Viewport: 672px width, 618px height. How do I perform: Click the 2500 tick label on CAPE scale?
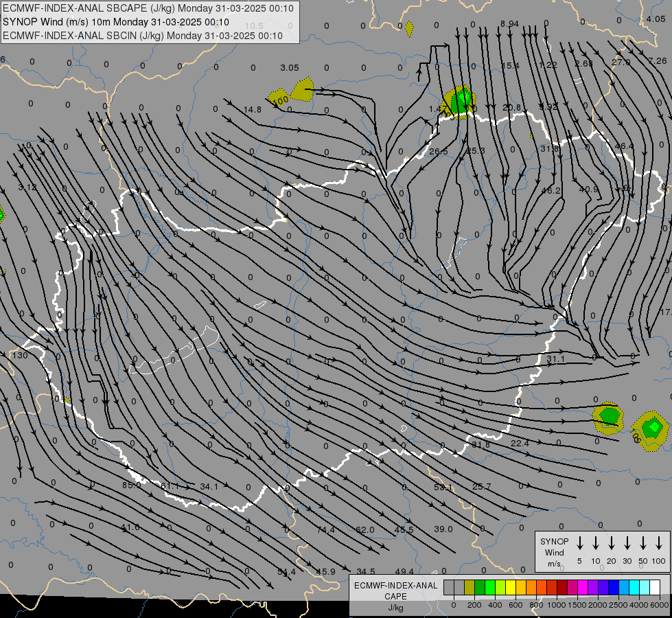tap(618, 605)
